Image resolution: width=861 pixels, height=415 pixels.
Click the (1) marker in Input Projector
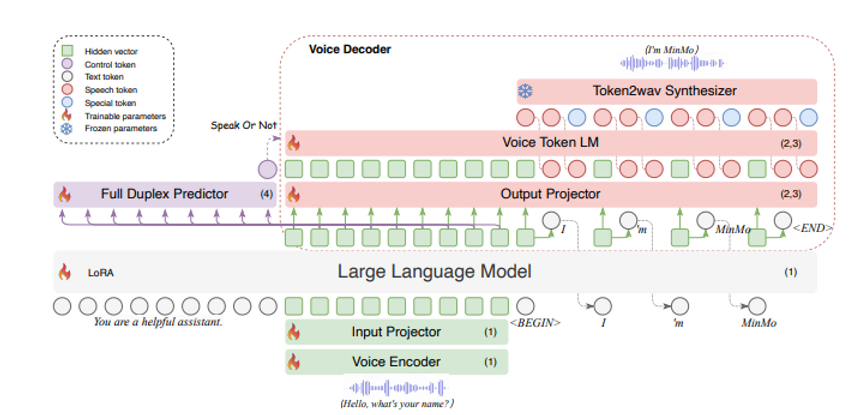[490, 332]
